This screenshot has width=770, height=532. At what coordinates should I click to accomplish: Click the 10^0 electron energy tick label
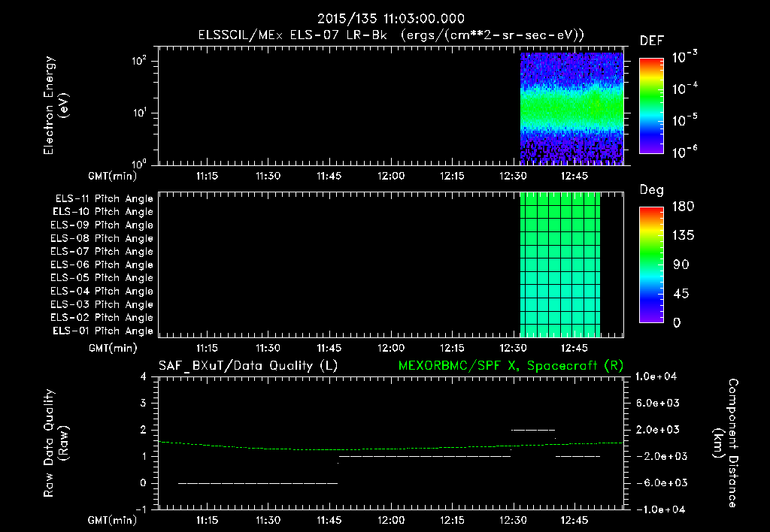139,163
